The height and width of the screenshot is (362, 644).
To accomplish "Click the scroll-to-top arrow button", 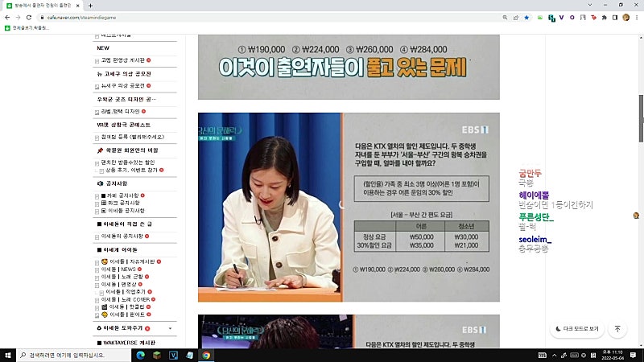I will pos(617,329).
